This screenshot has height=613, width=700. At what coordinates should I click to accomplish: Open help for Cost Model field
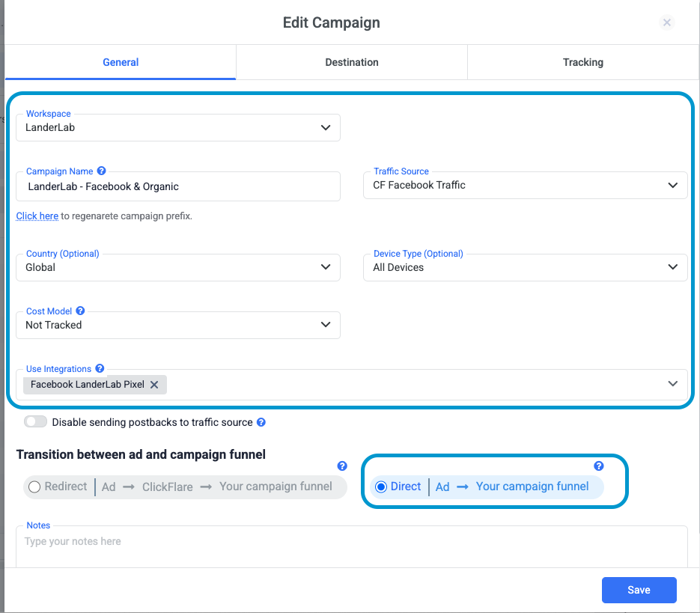pos(80,311)
